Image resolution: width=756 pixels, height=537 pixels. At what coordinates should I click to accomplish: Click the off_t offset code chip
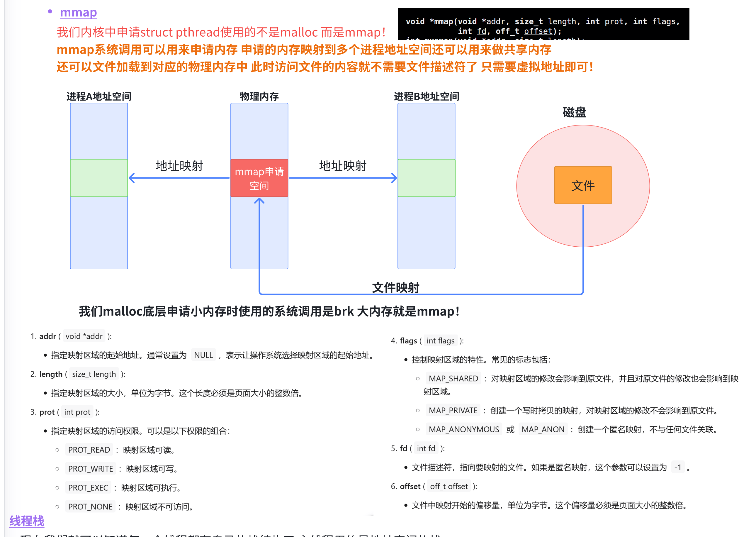click(x=449, y=486)
